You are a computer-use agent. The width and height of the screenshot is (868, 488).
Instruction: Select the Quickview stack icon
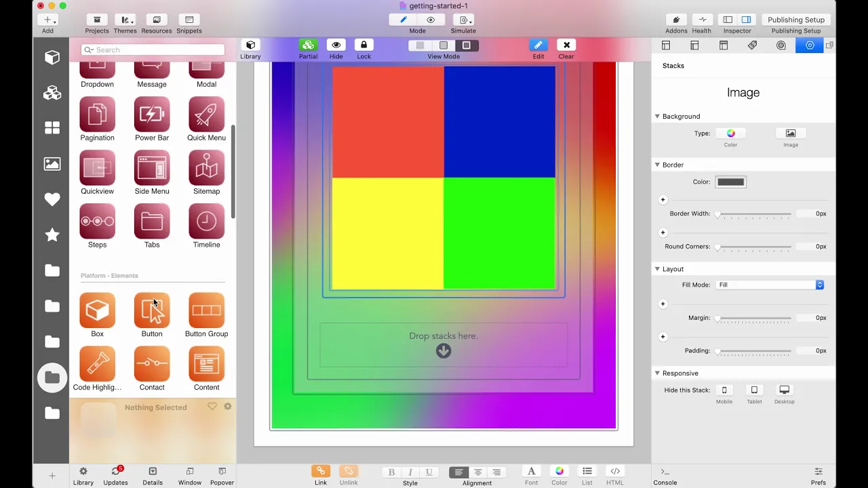pos(97,167)
